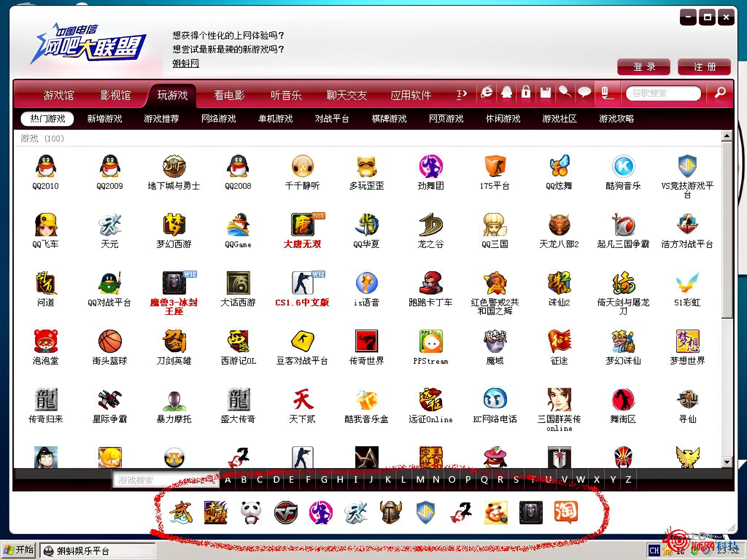Filter games by letter A
The width and height of the screenshot is (747, 560).
point(228,479)
